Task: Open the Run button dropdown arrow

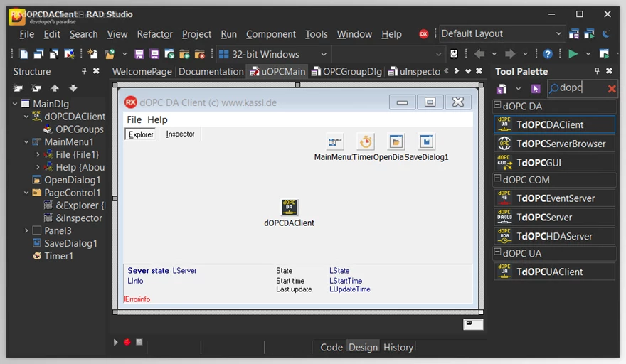Action: (588, 54)
